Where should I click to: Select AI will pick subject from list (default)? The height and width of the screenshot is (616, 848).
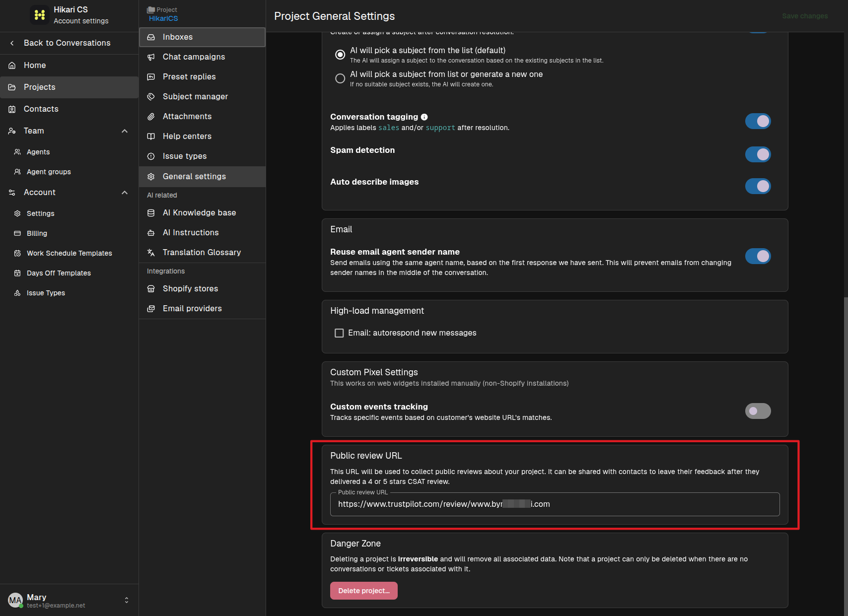pos(340,55)
